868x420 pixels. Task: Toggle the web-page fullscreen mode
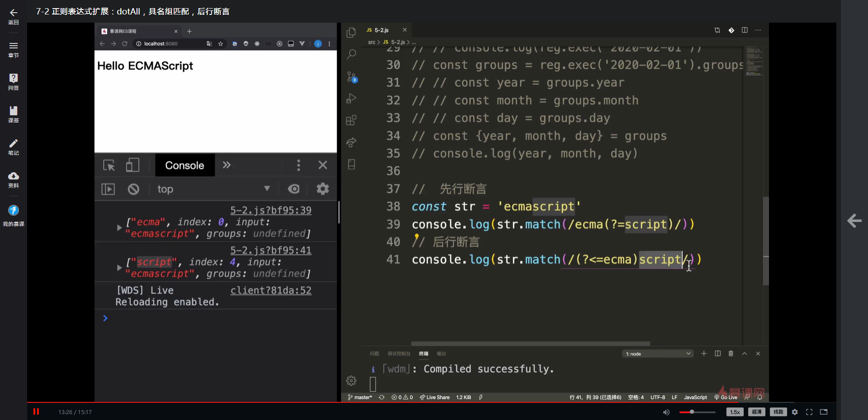(824, 412)
